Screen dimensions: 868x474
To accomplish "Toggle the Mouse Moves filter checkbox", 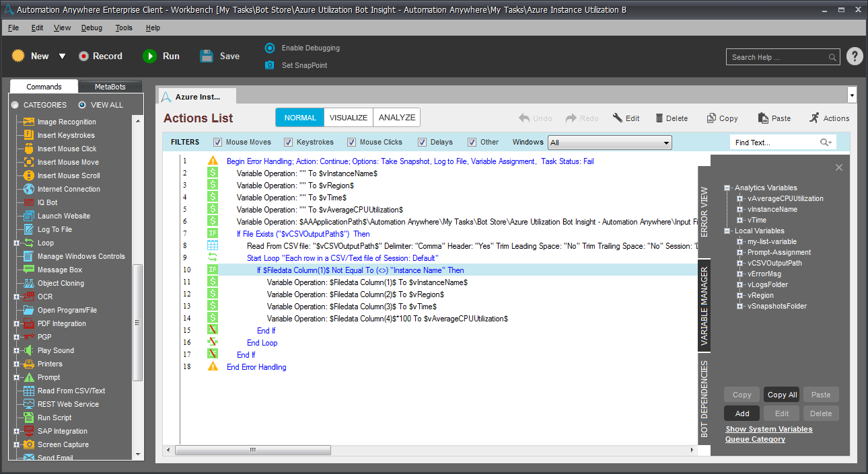I will click(217, 143).
